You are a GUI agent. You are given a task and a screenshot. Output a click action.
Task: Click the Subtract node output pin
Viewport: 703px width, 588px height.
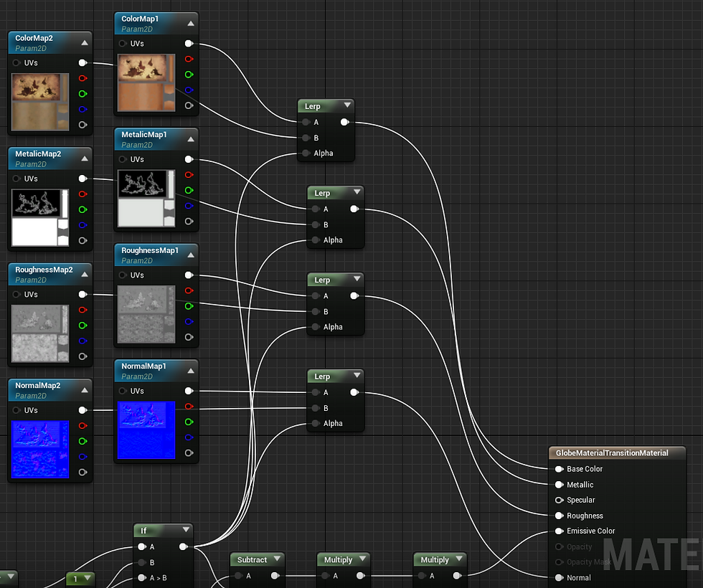tap(275, 575)
